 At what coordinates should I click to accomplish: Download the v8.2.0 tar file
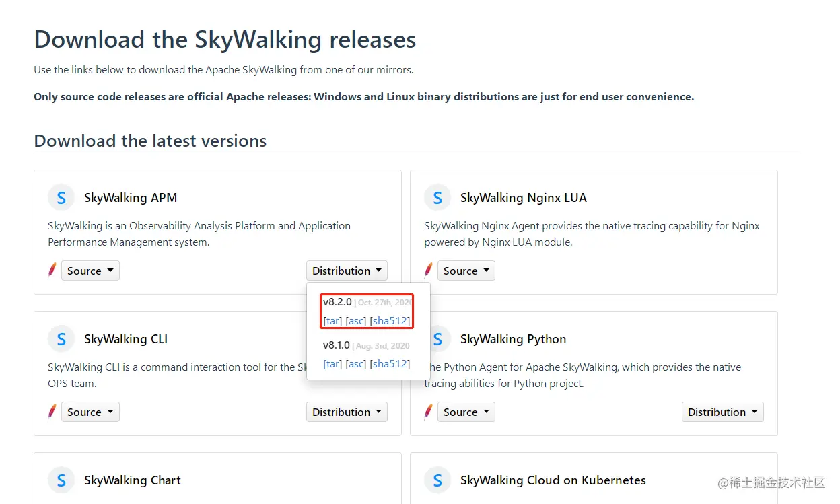pos(332,321)
